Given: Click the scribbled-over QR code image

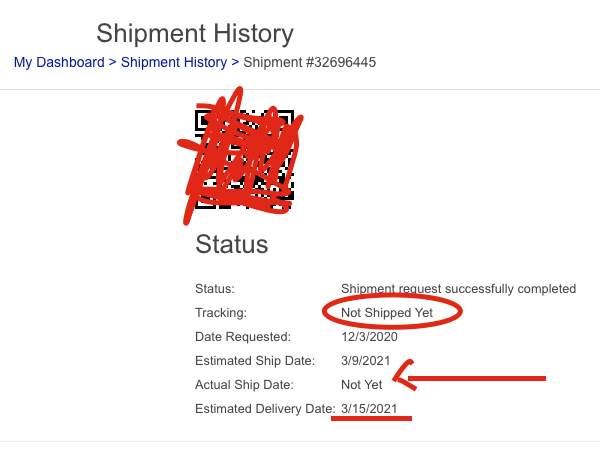Looking at the screenshot, I should click(245, 159).
